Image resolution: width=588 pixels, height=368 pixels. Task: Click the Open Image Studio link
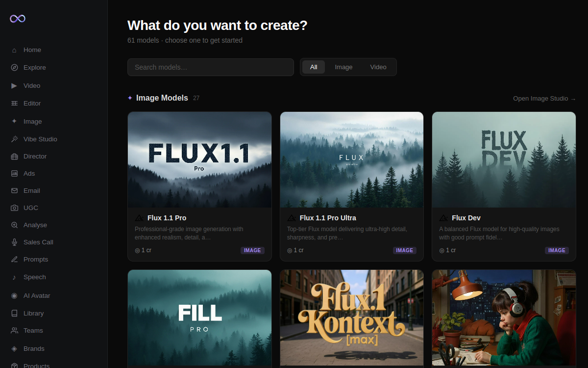click(544, 99)
